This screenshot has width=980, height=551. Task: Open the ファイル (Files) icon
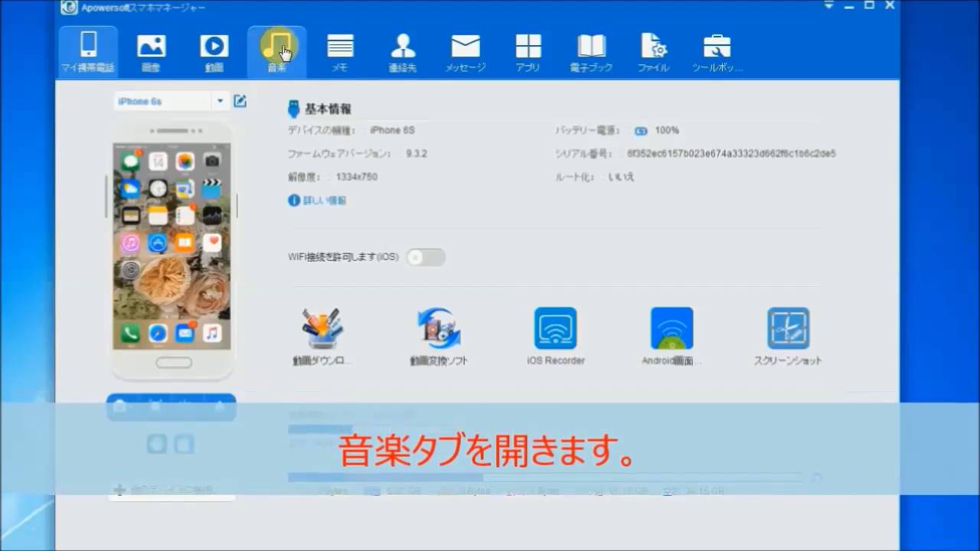click(x=653, y=46)
